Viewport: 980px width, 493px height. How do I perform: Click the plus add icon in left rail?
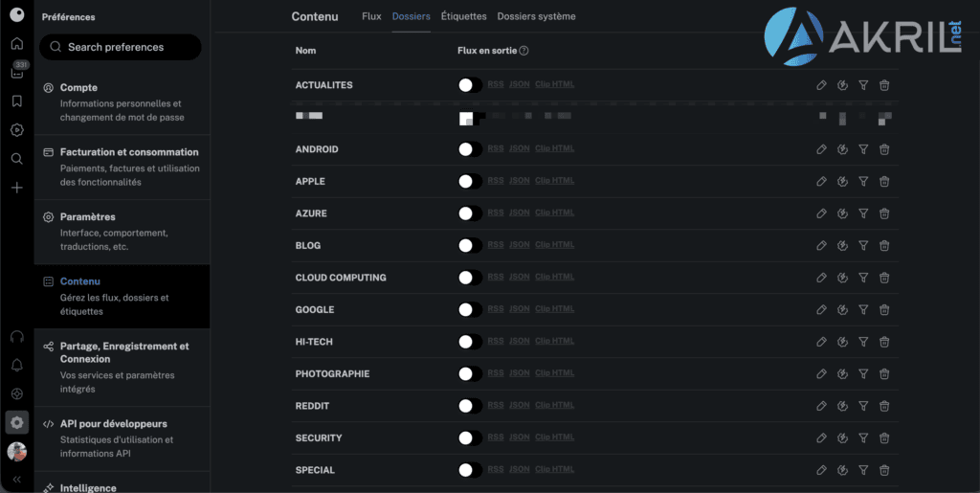point(17,188)
